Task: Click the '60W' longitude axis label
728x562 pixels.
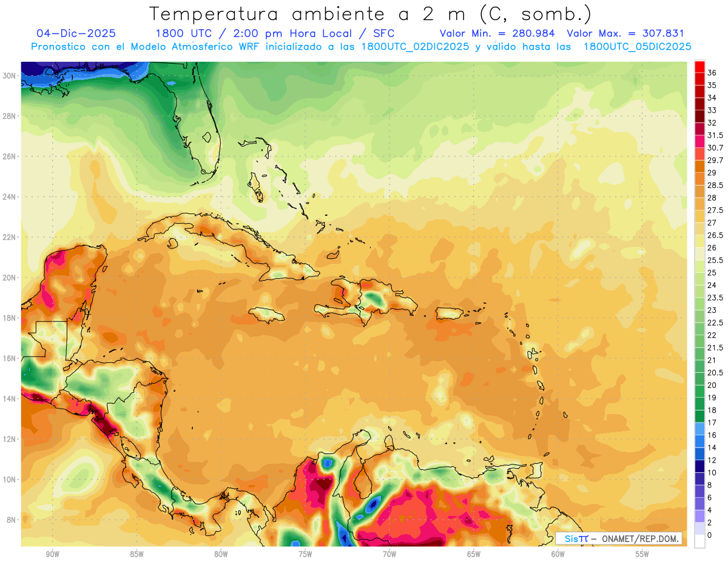Action: (x=558, y=554)
